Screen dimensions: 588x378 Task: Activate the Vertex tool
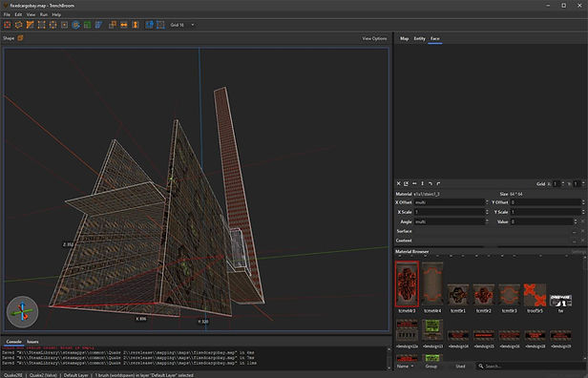click(42, 25)
